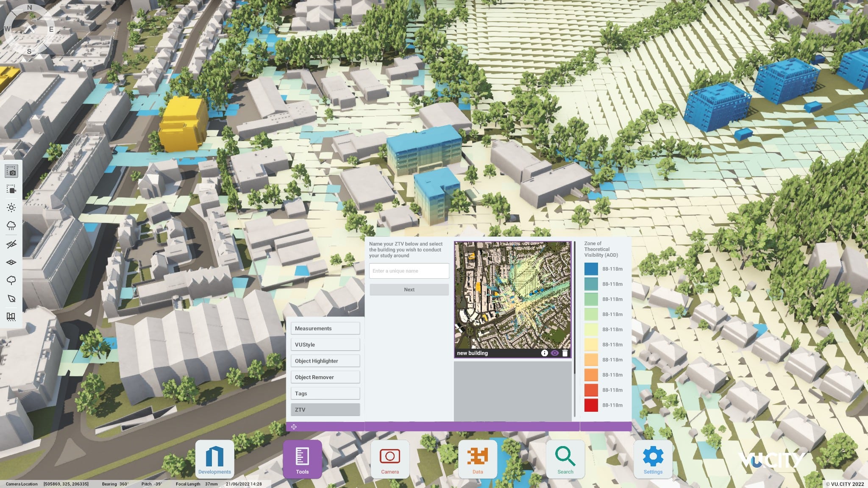Image resolution: width=868 pixels, height=488 pixels.
Task: Select the video capture tool in left toolbar
Action: pyautogui.click(x=12, y=189)
